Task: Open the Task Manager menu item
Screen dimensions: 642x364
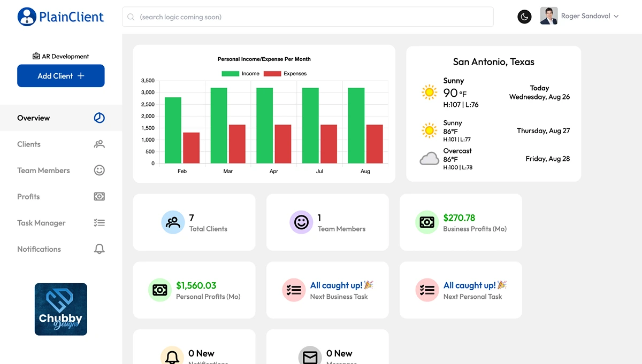Action: pyautogui.click(x=61, y=223)
